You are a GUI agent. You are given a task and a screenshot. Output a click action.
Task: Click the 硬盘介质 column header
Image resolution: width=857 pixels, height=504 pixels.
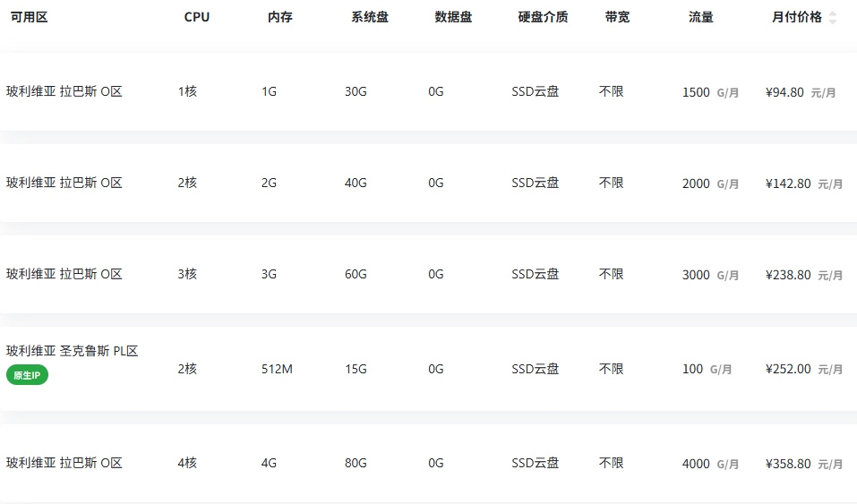click(543, 17)
